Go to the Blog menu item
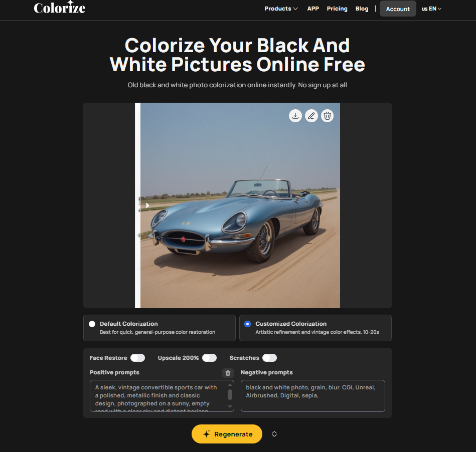This screenshot has width=476, height=452. point(362,9)
